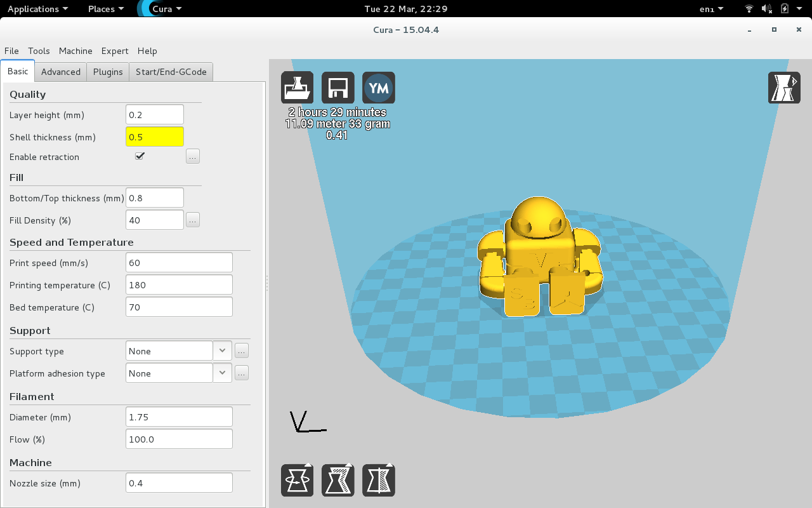Click the filament Diameter input field
812x508 pixels.
tap(179, 417)
